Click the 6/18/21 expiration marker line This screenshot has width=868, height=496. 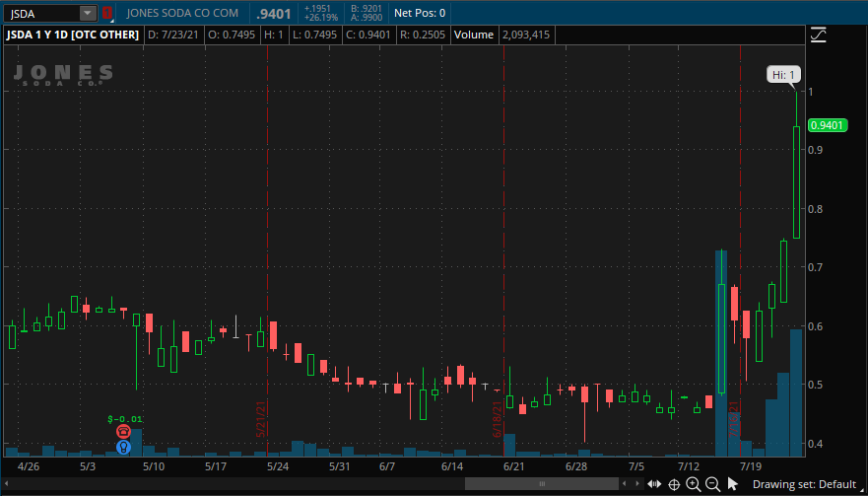[x=503, y=249]
